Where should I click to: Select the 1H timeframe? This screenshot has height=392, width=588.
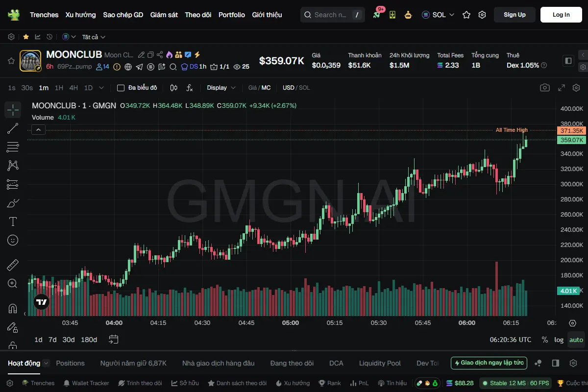pos(59,88)
